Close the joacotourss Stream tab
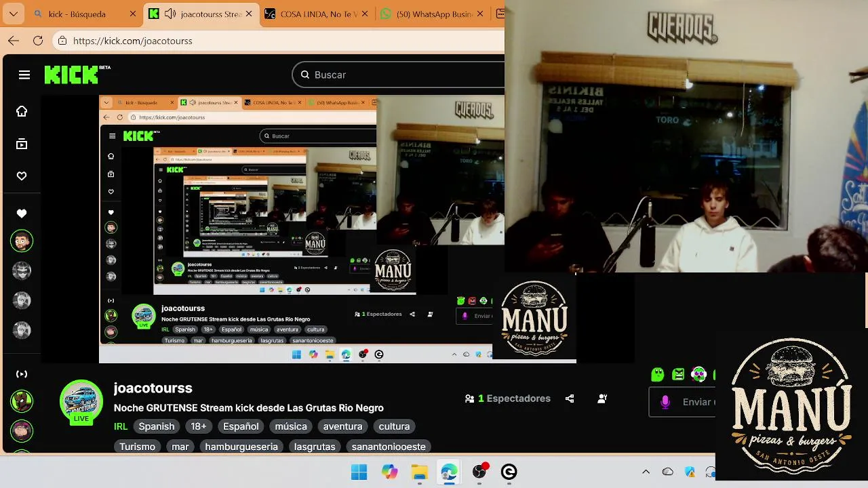The height and width of the screenshot is (488, 868). pos(249,14)
